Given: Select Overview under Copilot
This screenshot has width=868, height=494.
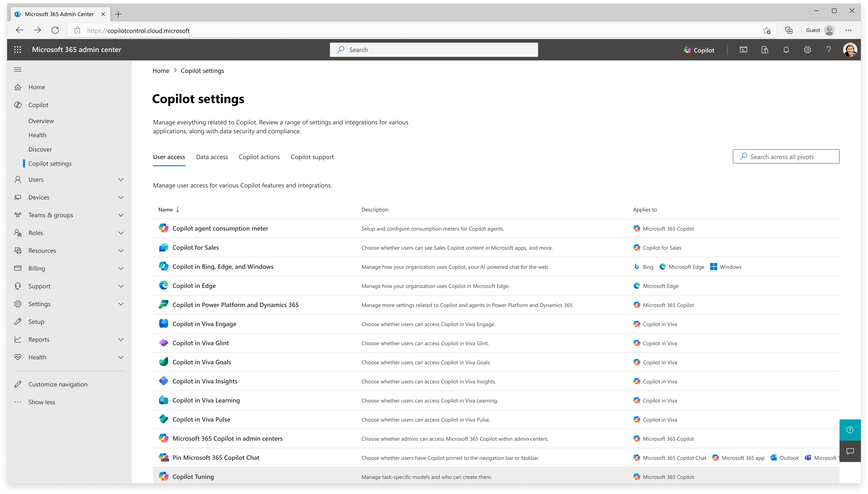Looking at the screenshot, I should 41,121.
